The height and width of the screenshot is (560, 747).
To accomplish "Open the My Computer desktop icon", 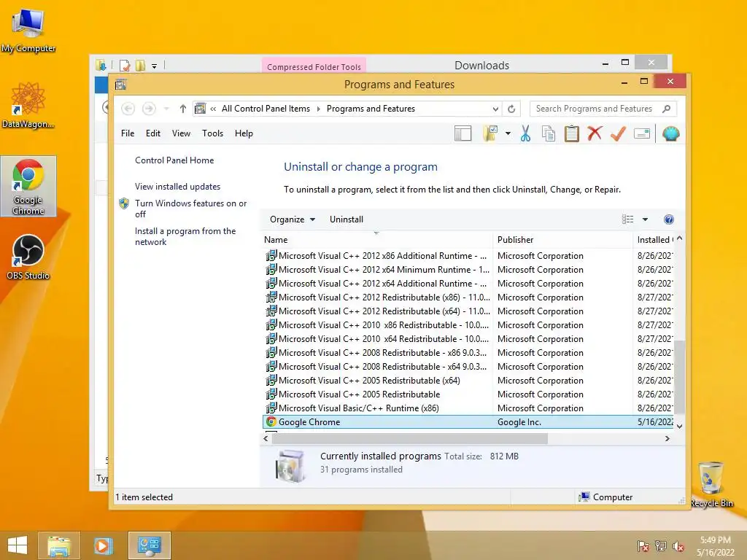I will point(28,31).
